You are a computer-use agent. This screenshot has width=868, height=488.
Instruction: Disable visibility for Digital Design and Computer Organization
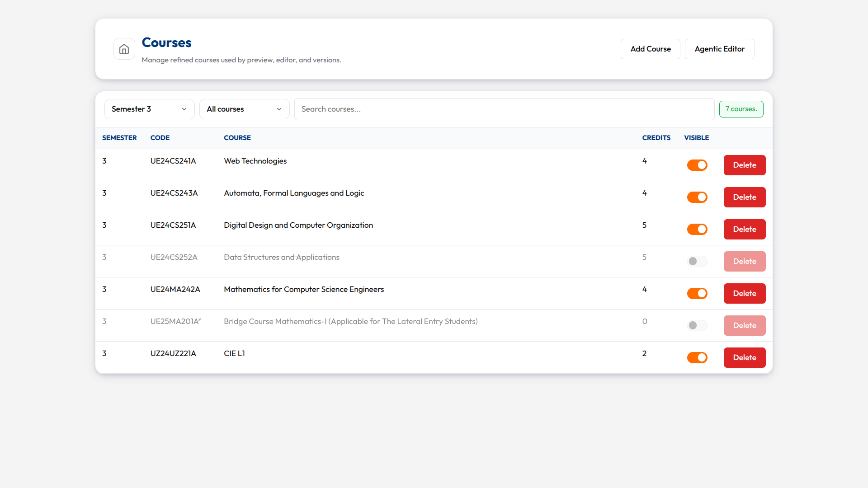[x=697, y=229]
